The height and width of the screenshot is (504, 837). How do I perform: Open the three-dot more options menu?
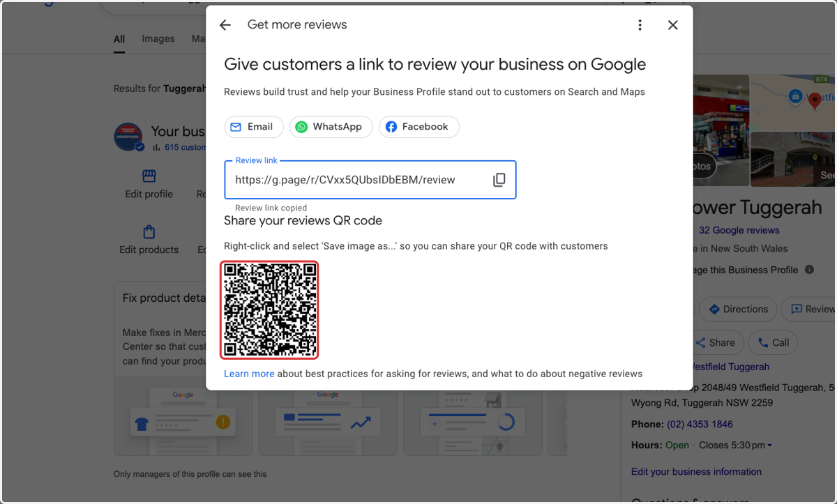[x=640, y=25]
